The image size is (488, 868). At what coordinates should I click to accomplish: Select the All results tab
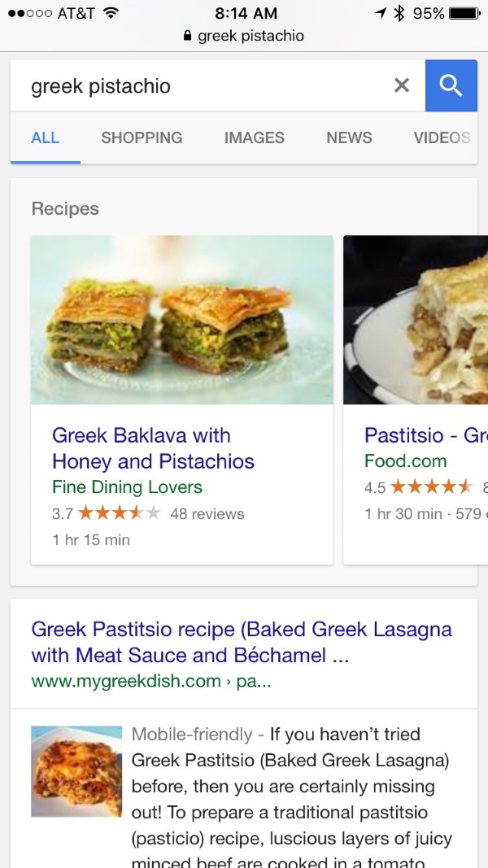coord(46,137)
